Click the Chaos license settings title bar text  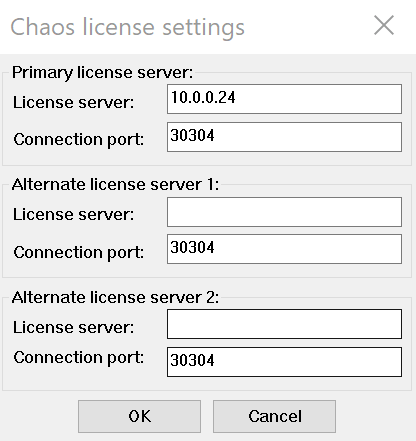(128, 27)
